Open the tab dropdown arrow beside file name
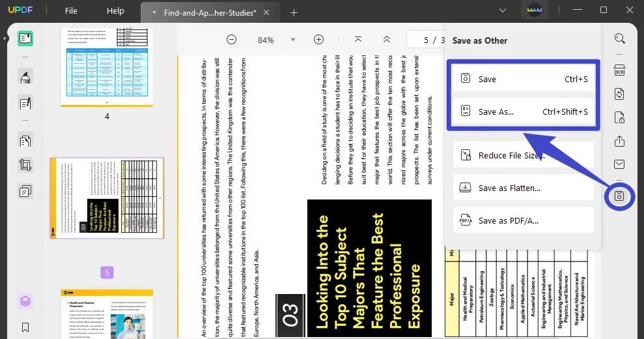 tap(154, 13)
